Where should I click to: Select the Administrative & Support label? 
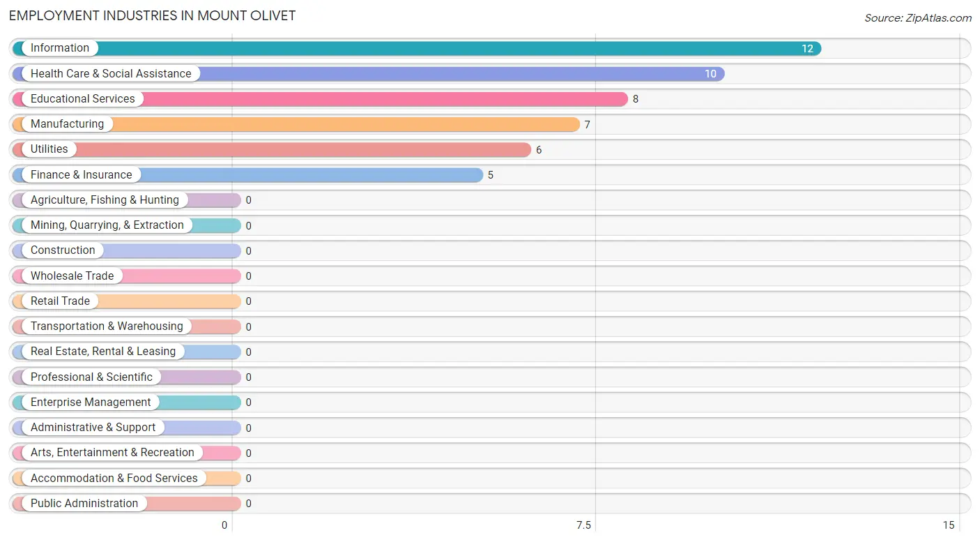tap(93, 428)
